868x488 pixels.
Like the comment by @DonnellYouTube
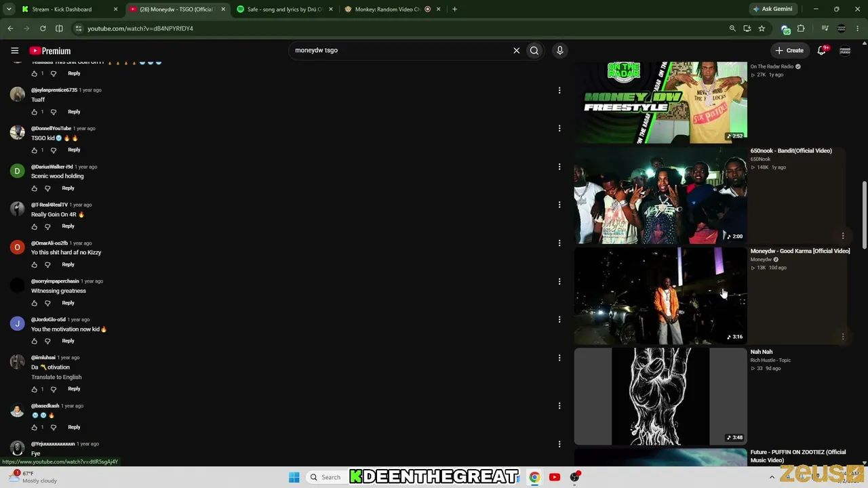[35, 150]
